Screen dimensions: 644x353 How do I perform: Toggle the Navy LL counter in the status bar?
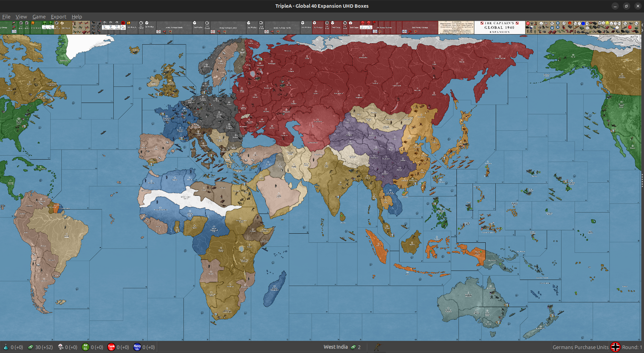138,347
